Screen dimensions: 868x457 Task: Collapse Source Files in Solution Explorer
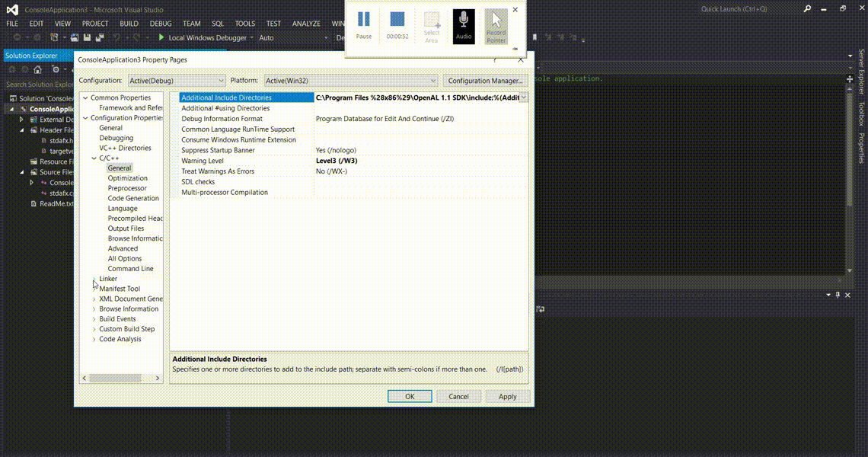[x=22, y=172]
